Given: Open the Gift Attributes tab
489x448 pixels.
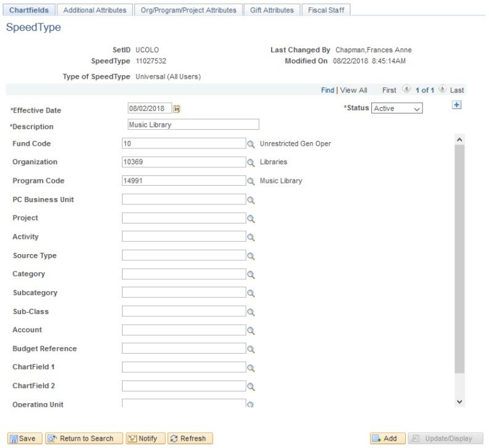Looking at the screenshot, I should click(x=272, y=10).
